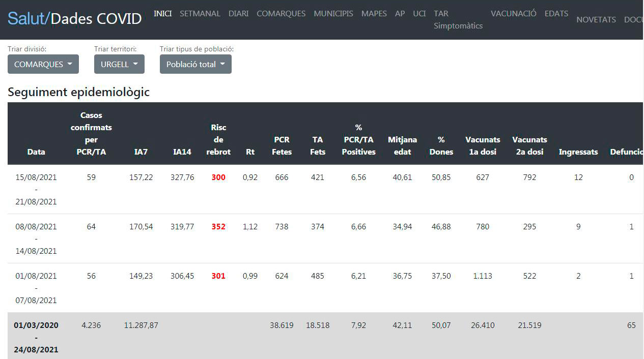644x359 pixels.
Task: Open the URGELL territory dropdown
Action: click(x=119, y=64)
